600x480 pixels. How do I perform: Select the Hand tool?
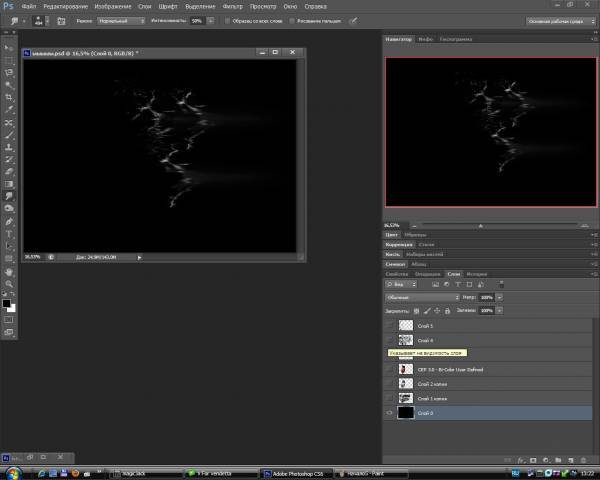tap(9, 270)
